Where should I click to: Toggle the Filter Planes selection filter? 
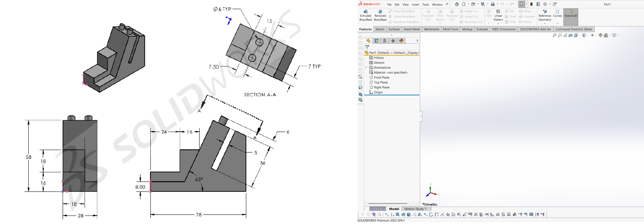coord(420,215)
